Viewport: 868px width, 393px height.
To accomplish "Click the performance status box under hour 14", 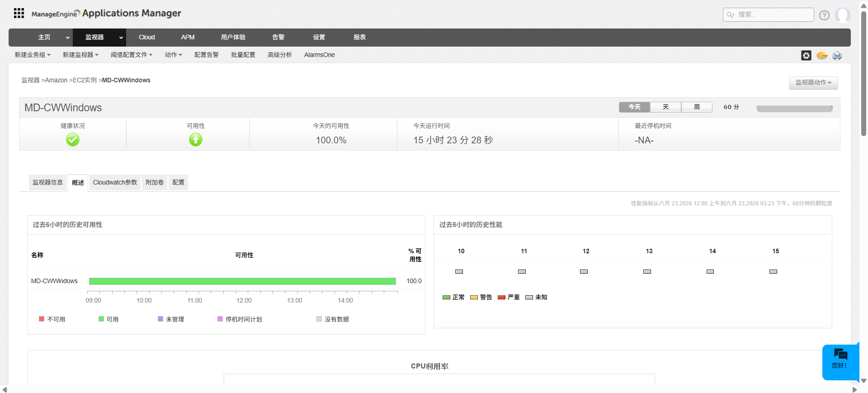I will tap(710, 271).
